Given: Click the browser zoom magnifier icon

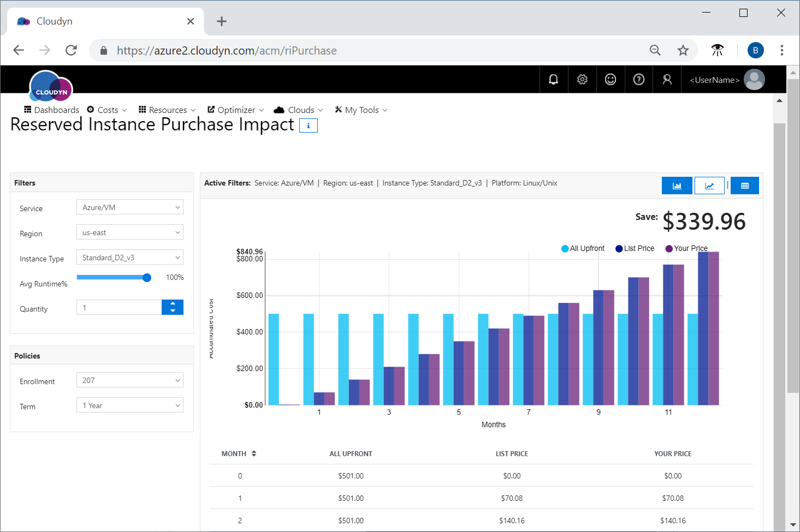Looking at the screenshot, I should [655, 51].
